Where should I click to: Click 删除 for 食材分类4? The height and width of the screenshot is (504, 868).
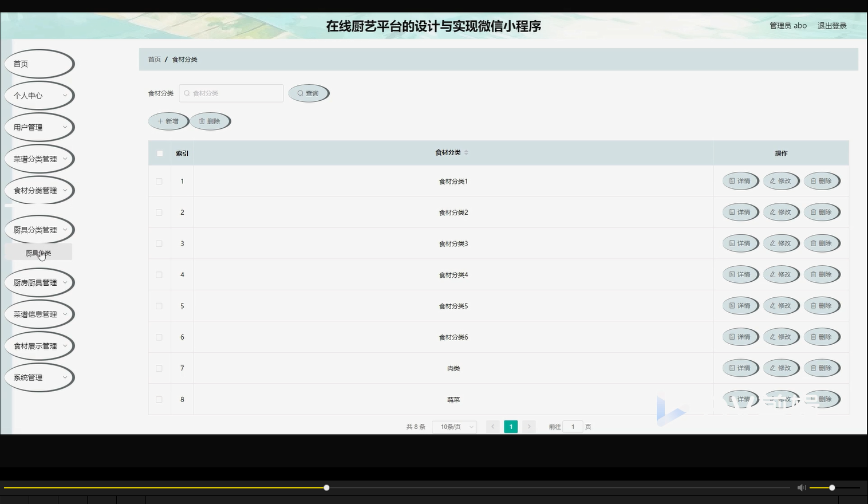click(822, 274)
